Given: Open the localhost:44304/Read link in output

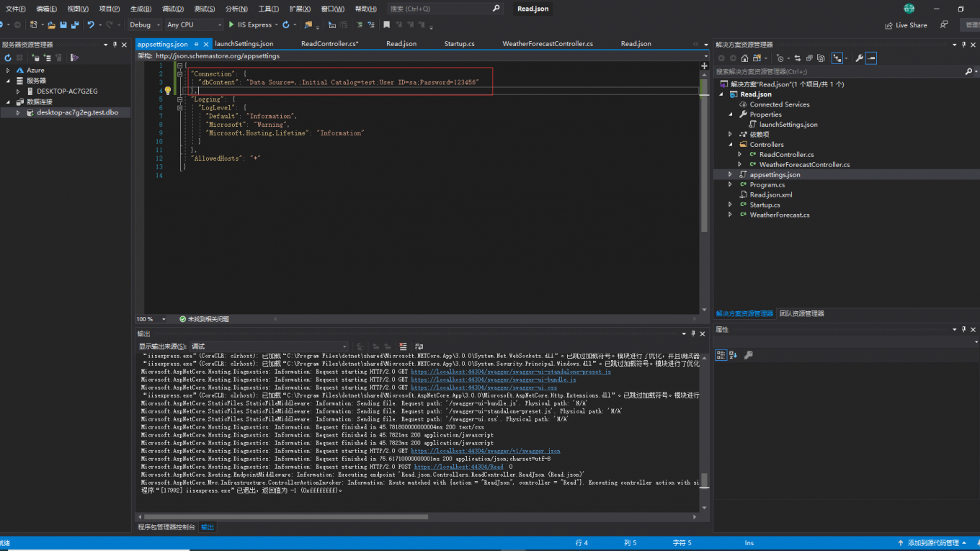Looking at the screenshot, I should click(x=458, y=467).
